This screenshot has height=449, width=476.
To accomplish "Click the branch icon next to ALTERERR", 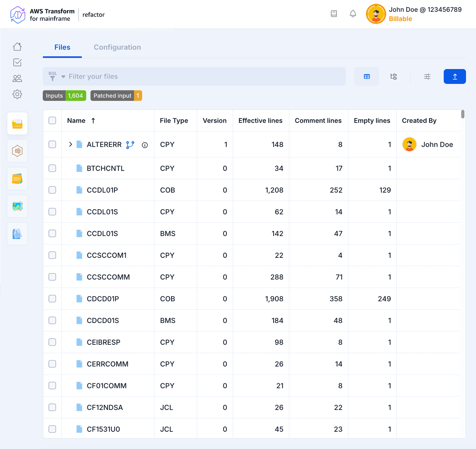I will tap(130, 145).
